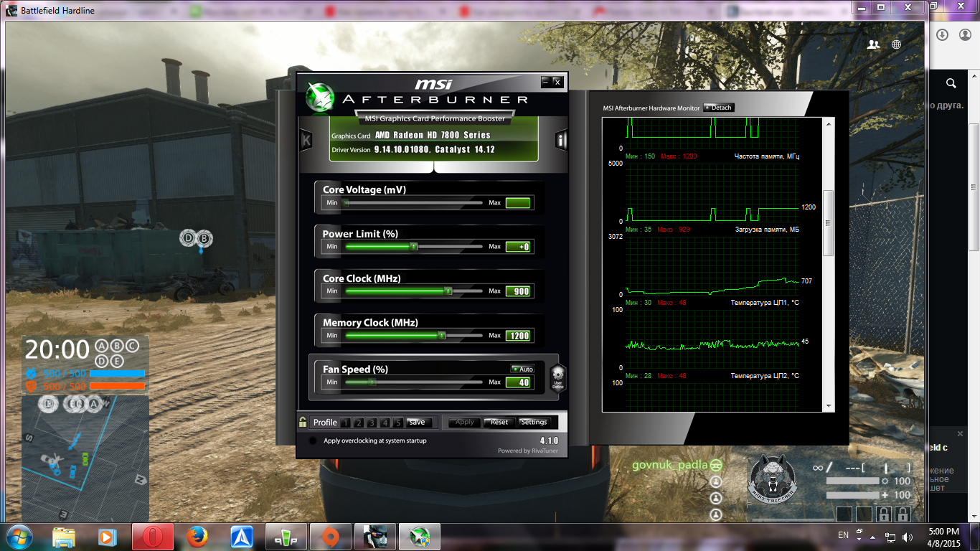Open the left K Kombustor side button
980x551 pixels.
click(306, 141)
